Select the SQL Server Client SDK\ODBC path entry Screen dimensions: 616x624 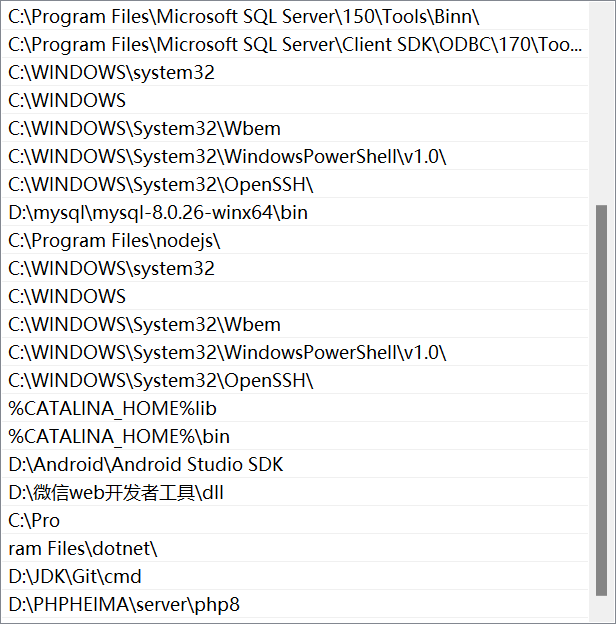pyautogui.click(x=295, y=44)
